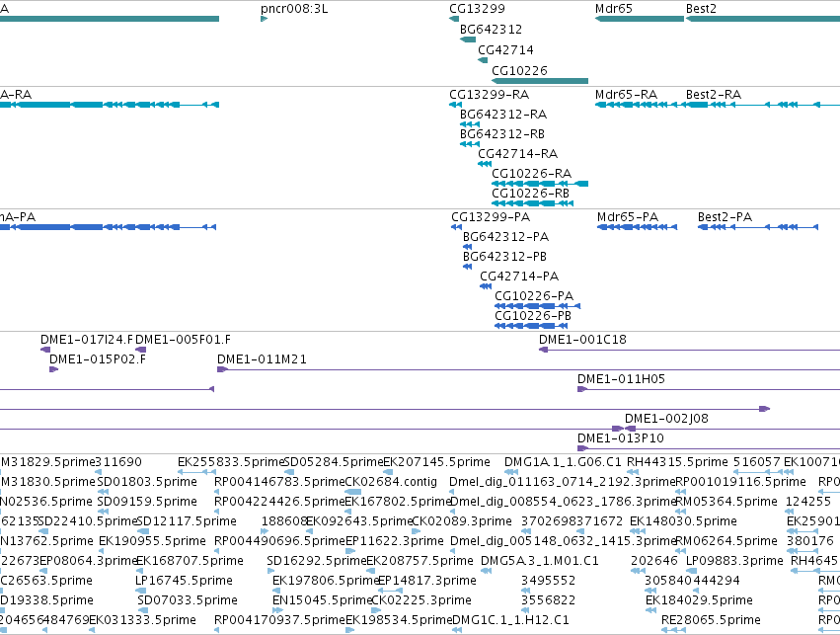
Task: Click the EK167802.5prime EST label
Action: point(398,503)
